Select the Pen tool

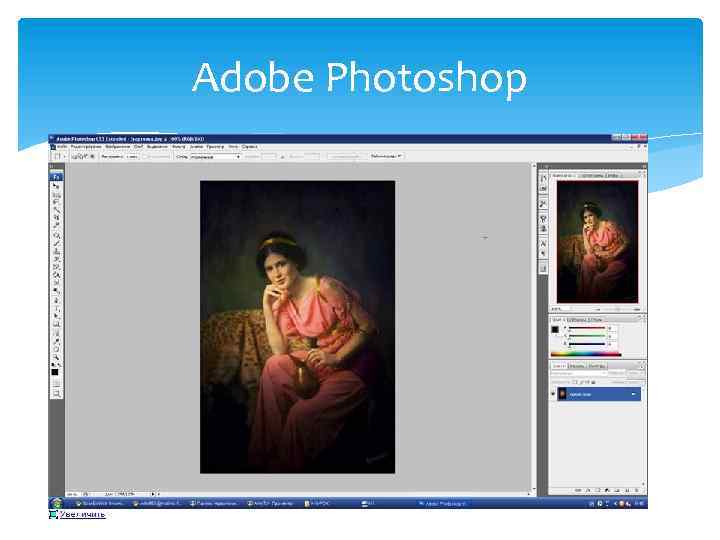(56, 300)
